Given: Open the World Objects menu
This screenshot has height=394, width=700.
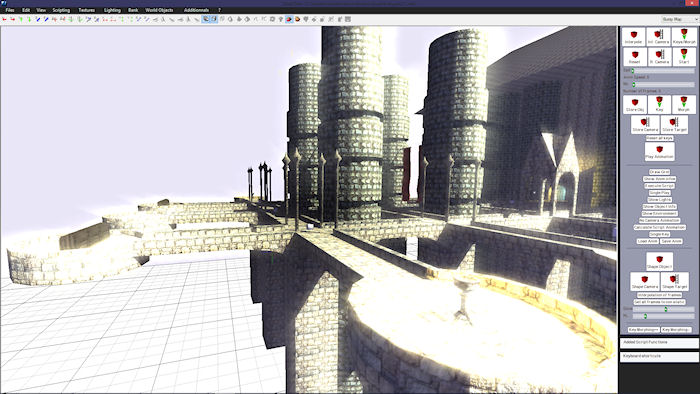Looking at the screenshot, I should point(159,10).
